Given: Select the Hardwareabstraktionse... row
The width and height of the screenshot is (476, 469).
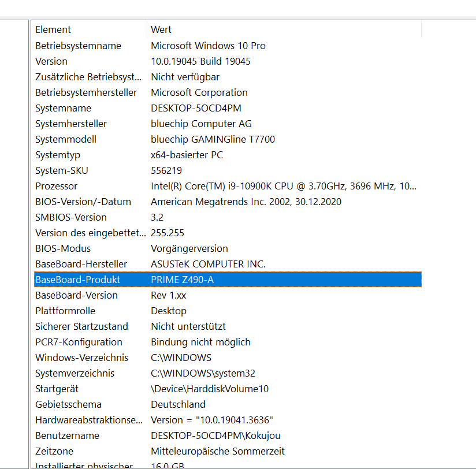Looking at the screenshot, I should [x=228, y=420].
